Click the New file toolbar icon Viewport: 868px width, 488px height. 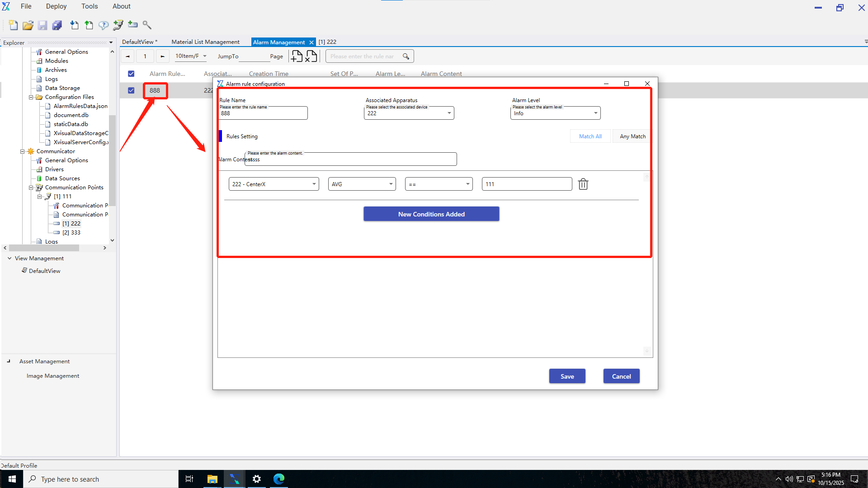(x=13, y=25)
